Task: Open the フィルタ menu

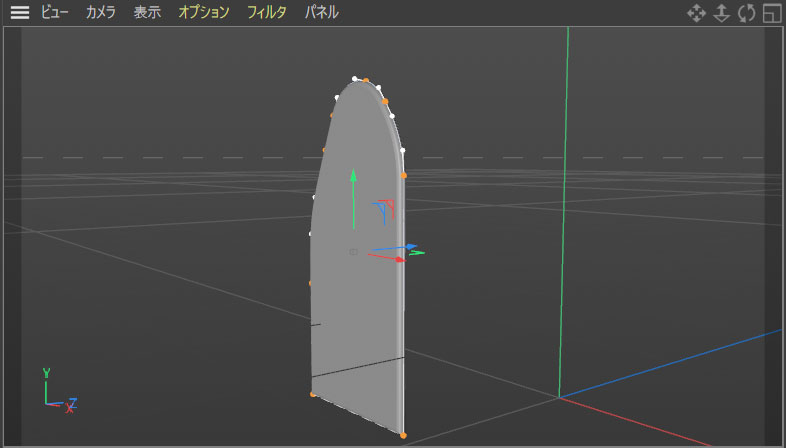Action: click(x=267, y=13)
